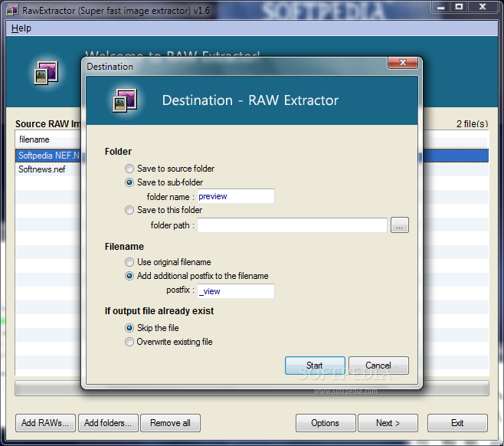Minimize the RawExtractor window

pyautogui.click(x=440, y=7)
